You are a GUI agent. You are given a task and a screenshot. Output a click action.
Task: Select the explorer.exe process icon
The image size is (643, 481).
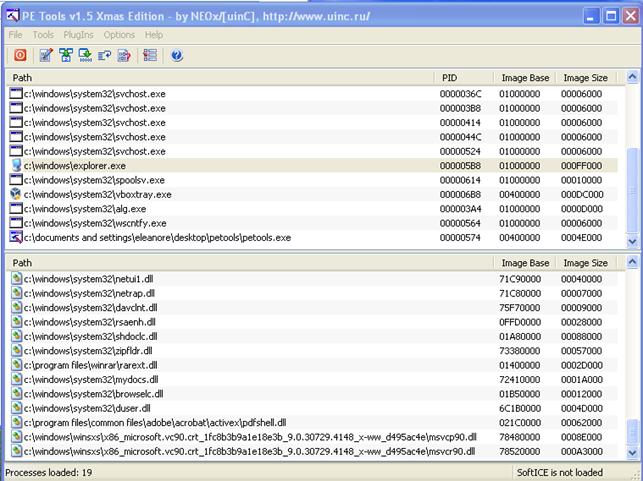pos(16,165)
